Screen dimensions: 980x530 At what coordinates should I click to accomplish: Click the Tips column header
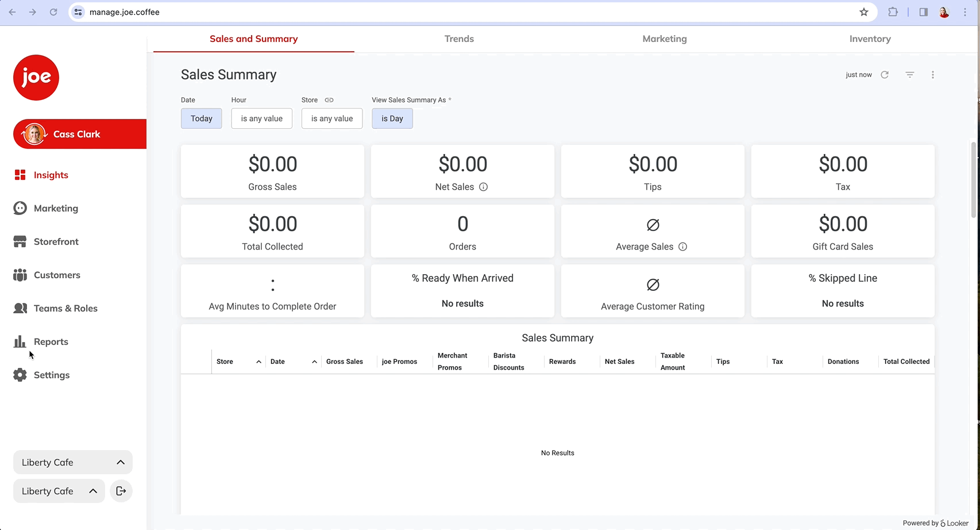(x=723, y=362)
